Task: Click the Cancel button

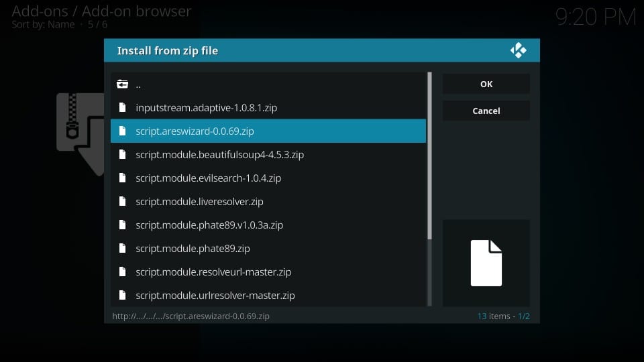Action: (486, 111)
